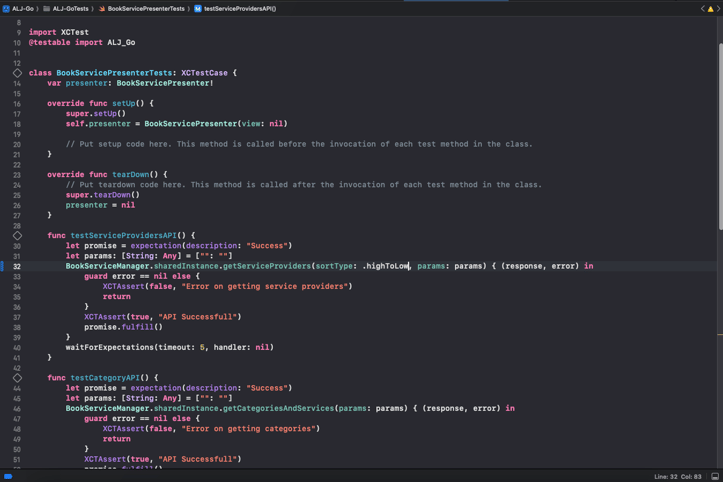This screenshot has width=723, height=482.
Task: Click line number 18 in the gutter
Action: (17, 124)
